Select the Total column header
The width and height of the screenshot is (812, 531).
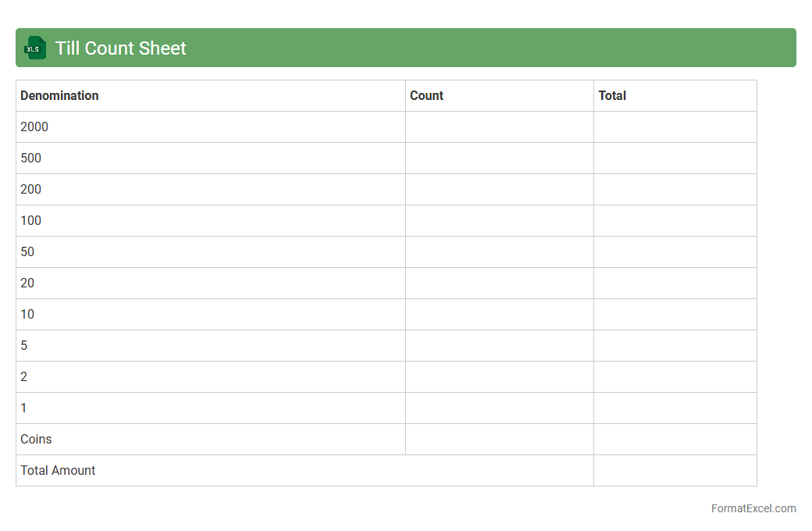(x=612, y=95)
